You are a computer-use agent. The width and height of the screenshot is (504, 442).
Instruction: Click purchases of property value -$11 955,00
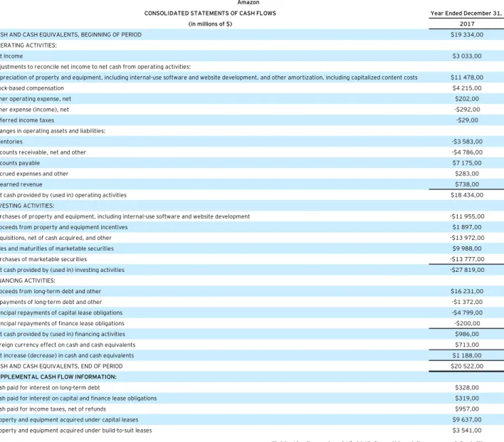click(x=467, y=216)
